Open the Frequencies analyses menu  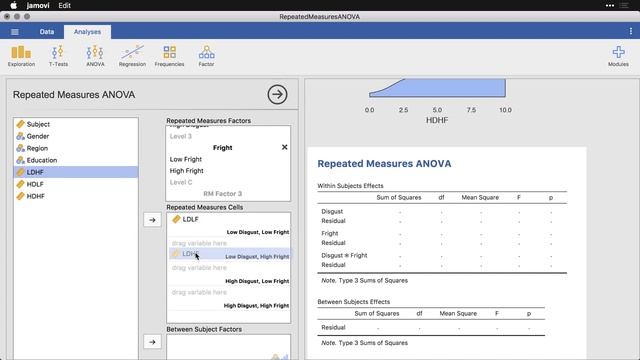[169, 56]
